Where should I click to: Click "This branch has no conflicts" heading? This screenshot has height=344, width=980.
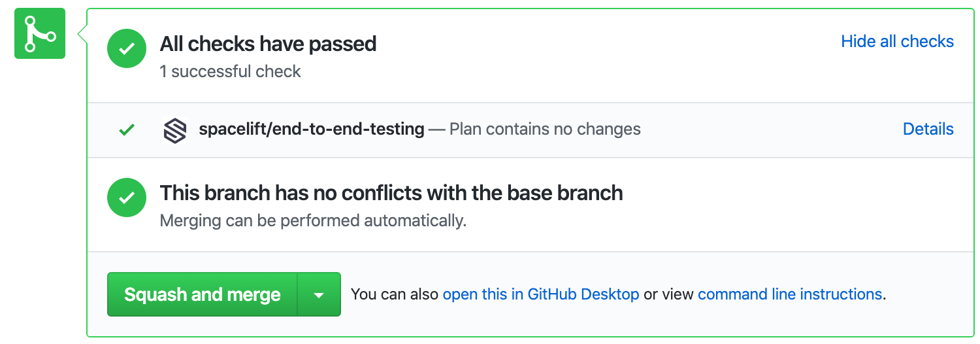[x=391, y=194]
